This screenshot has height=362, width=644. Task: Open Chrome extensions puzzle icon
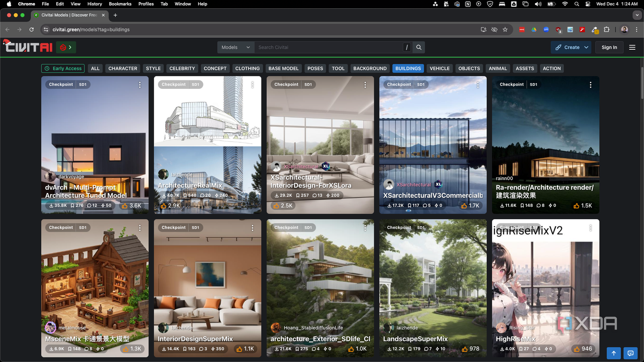607,30
